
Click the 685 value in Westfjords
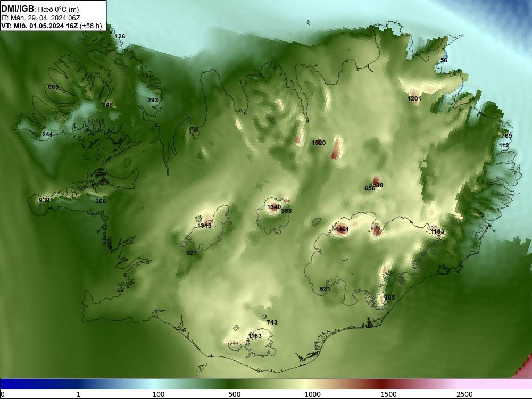(53, 87)
